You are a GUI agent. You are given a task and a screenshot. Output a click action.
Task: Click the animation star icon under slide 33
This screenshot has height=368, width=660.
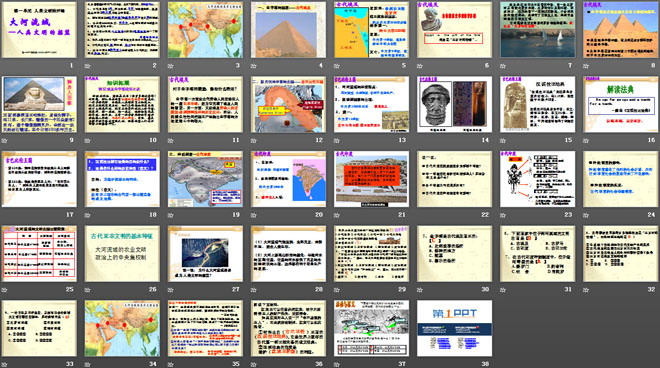[4, 364]
